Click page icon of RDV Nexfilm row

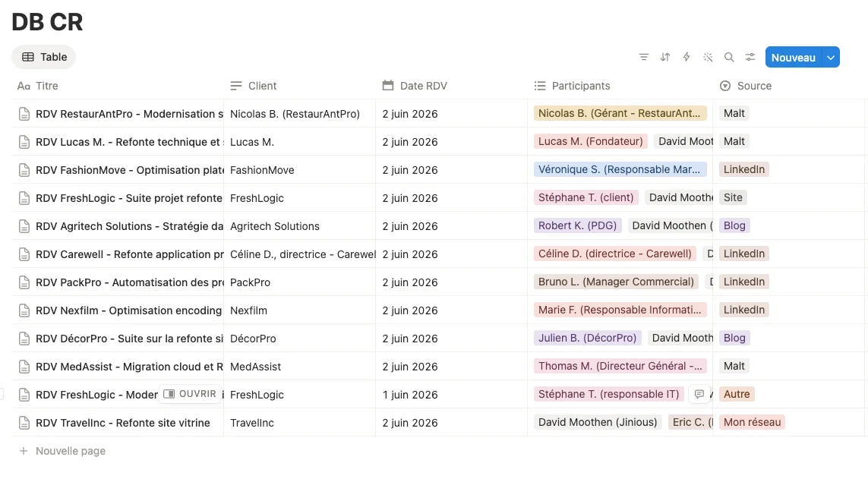point(24,310)
